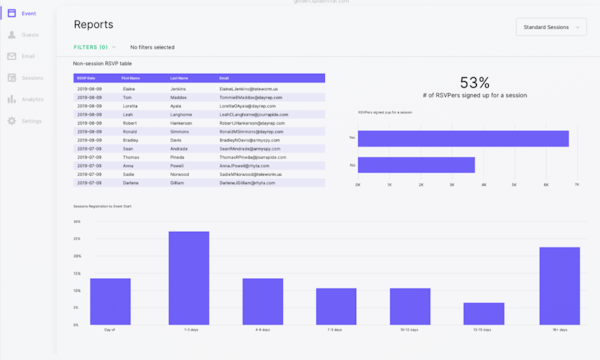Click the Settings gear icon
The height and width of the screenshot is (360, 600).
[x=12, y=121]
